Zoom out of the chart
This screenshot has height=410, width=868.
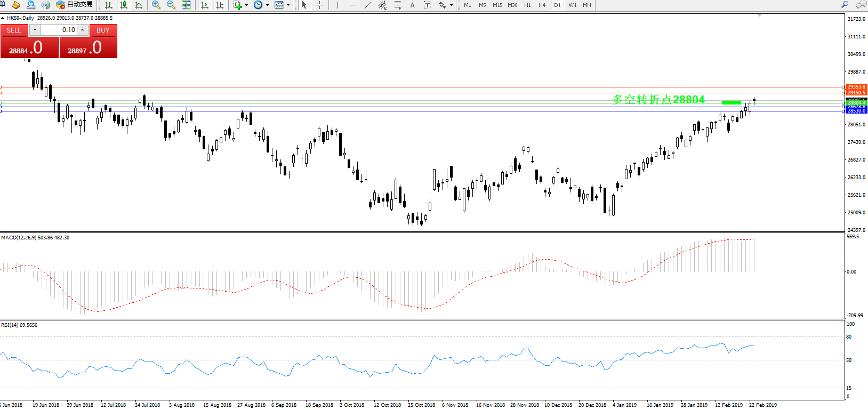(x=171, y=5)
